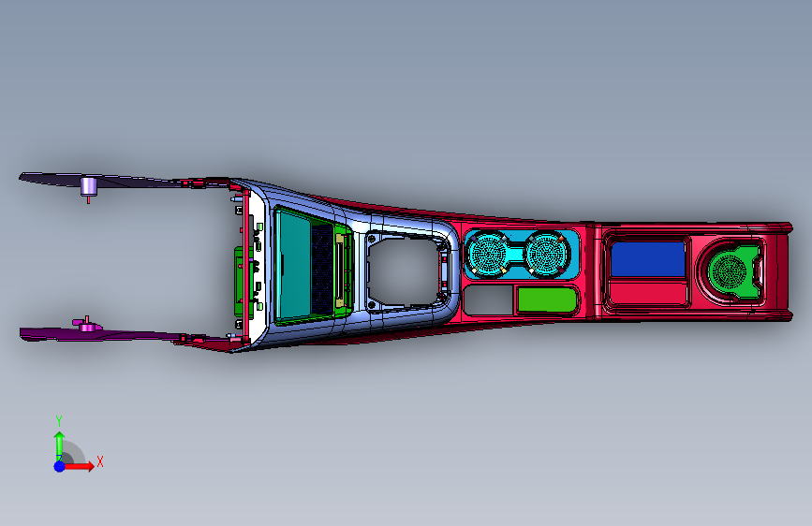The image size is (812, 526).
Task: Click the green Y axis arrow of the triad
Action: coord(59,446)
